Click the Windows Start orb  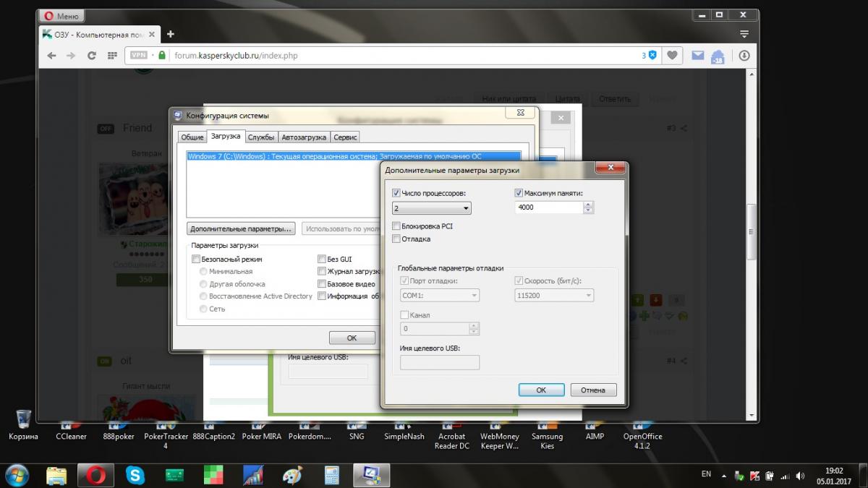[x=17, y=475]
